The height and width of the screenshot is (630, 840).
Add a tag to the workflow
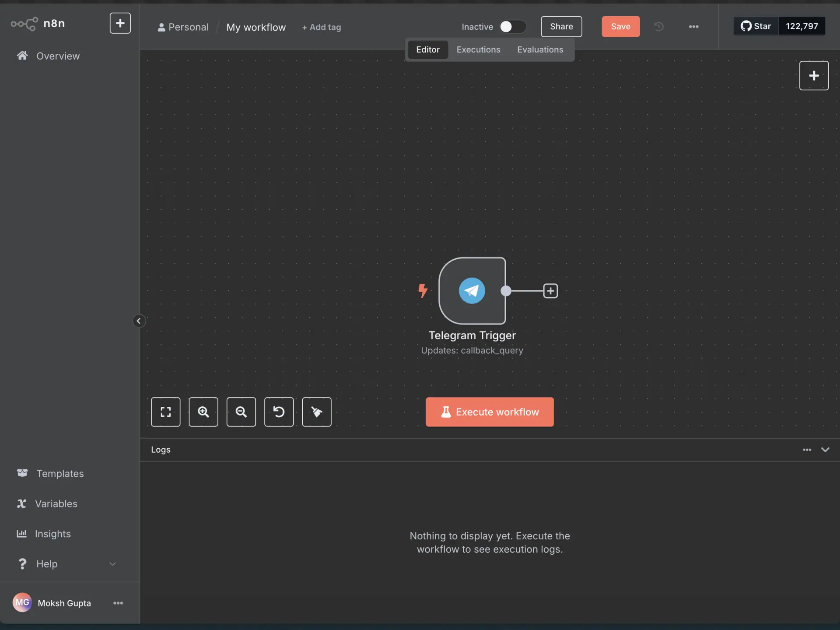click(321, 27)
